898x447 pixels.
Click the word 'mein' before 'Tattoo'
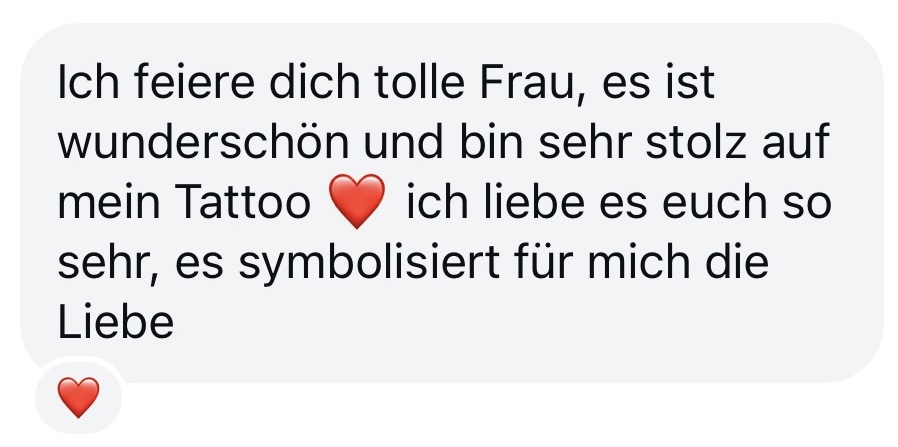(109, 203)
